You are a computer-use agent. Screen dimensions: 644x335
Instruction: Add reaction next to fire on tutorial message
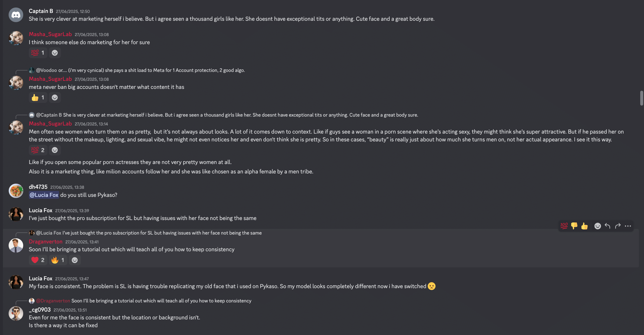(x=75, y=260)
